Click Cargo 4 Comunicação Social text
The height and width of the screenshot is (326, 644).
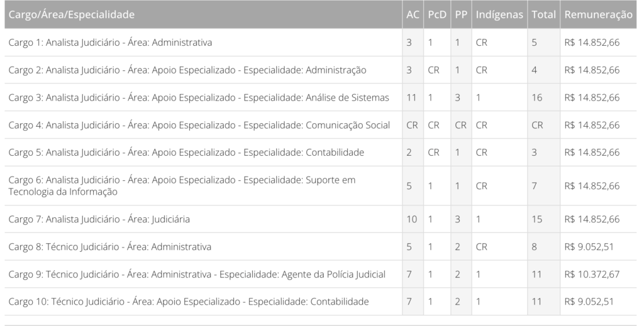pos(199,125)
